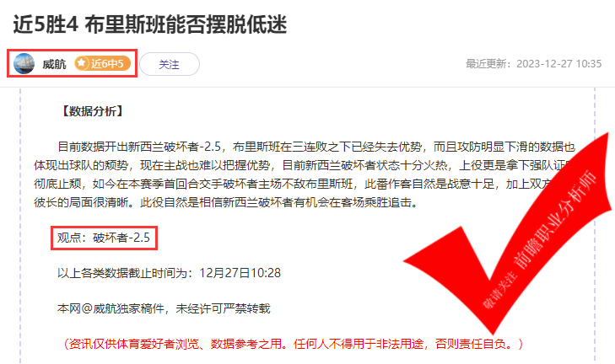Click the 【数据分析】 section heading
Screen dimensions: 615x364
pos(93,111)
